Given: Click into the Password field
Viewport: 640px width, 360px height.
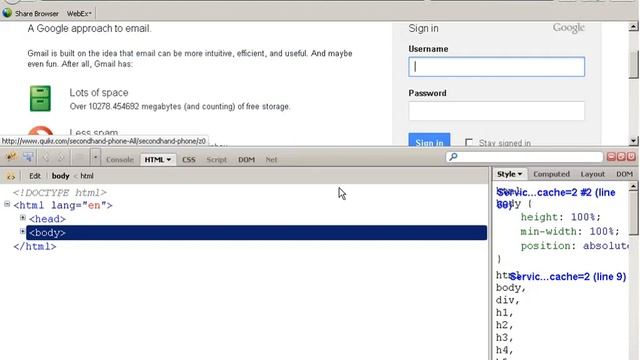Looking at the screenshot, I should pyautogui.click(x=496, y=111).
